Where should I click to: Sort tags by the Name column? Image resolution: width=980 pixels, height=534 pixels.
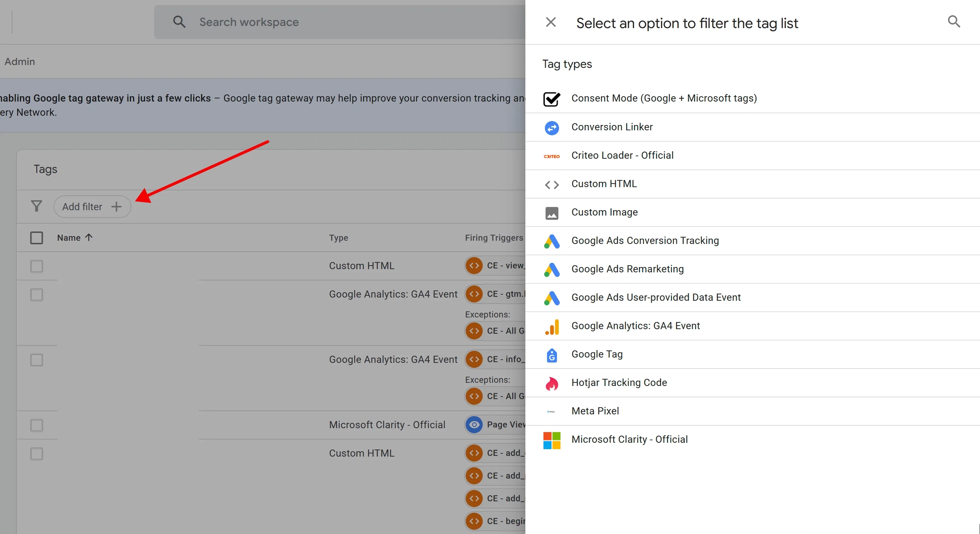coord(75,238)
